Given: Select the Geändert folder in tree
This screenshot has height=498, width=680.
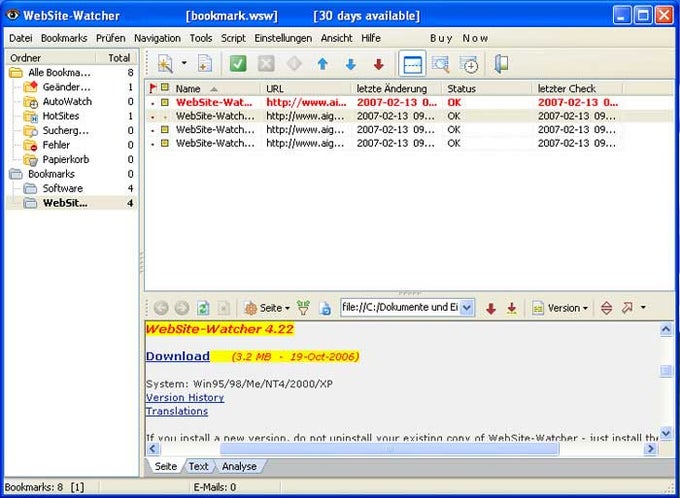Looking at the screenshot, I should pyautogui.click(x=66, y=87).
